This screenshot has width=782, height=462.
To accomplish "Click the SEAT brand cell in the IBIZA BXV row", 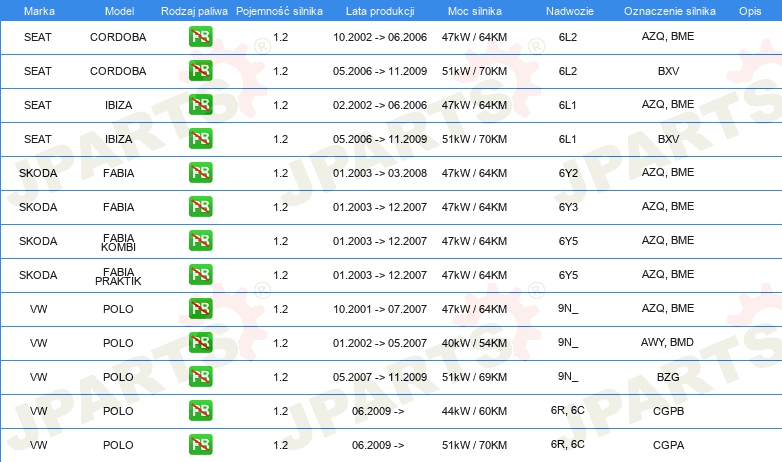I will 38,139.
